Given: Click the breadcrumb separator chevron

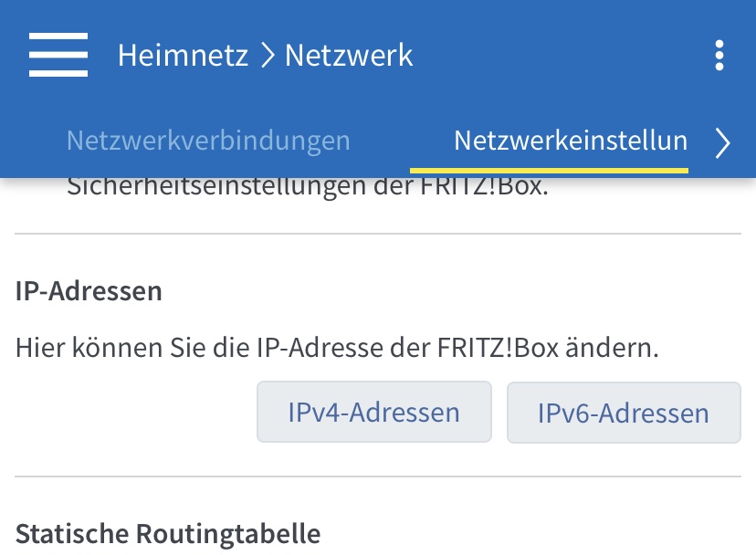Looking at the screenshot, I should [x=267, y=57].
